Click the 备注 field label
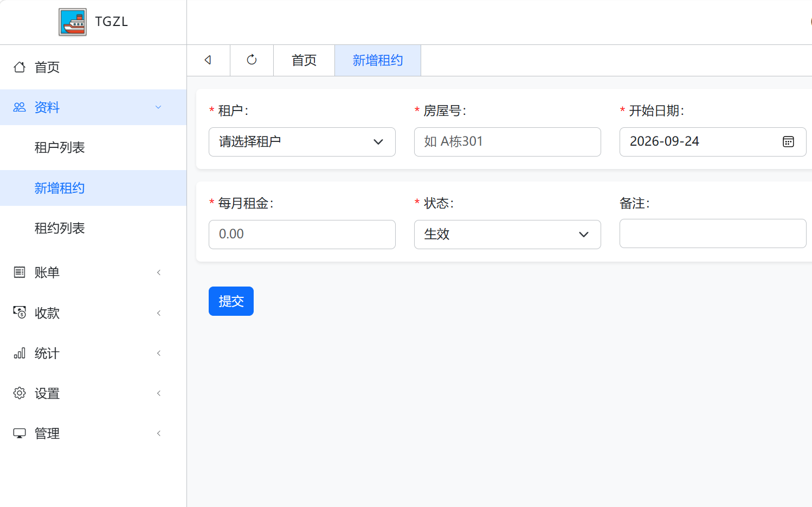The image size is (812, 507). (634, 203)
